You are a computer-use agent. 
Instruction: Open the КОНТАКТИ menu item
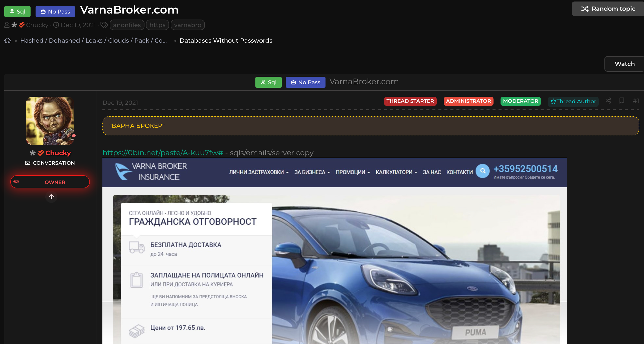coord(460,172)
